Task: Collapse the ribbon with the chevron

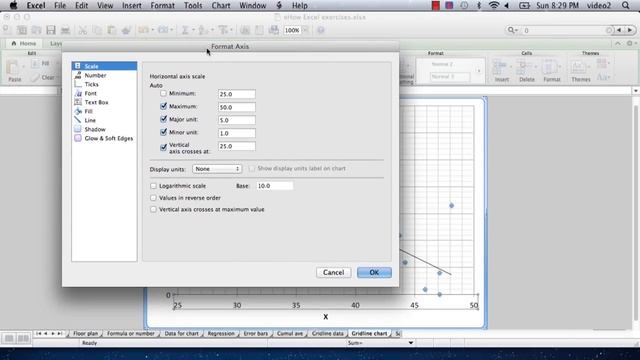Action: click(x=618, y=43)
